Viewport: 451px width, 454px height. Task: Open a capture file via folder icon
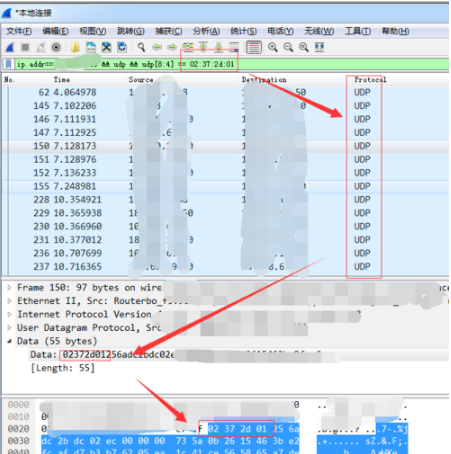75,48
